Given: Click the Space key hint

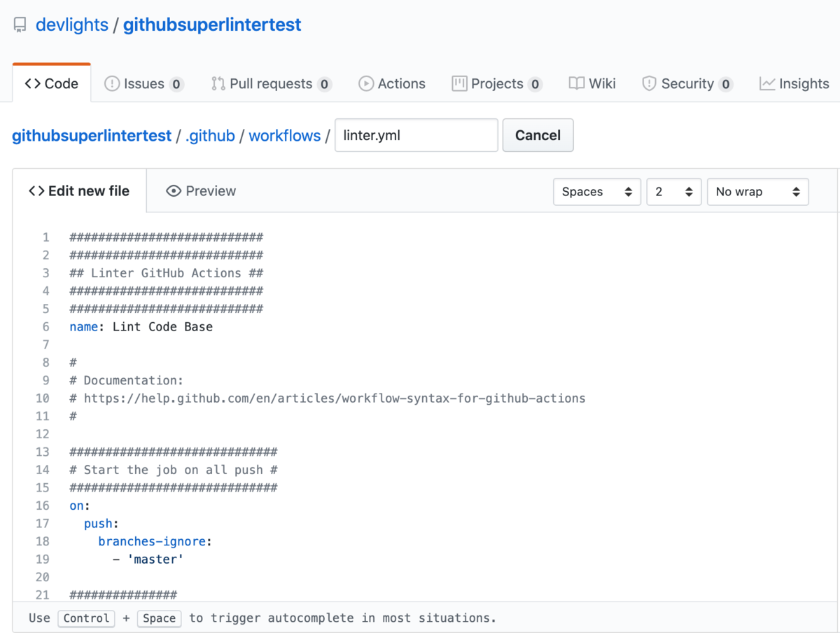Looking at the screenshot, I should 160,618.
